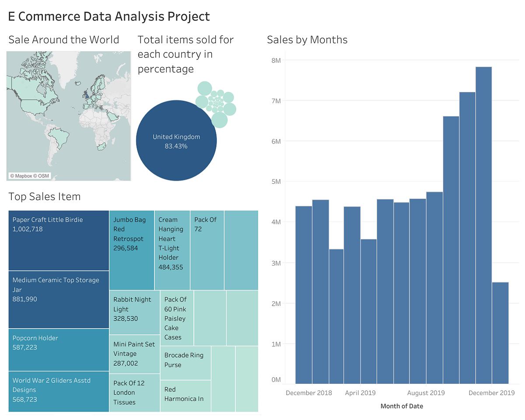Select the Popcorn Holder rectangle
The height and width of the screenshot is (420, 525).
click(58, 349)
